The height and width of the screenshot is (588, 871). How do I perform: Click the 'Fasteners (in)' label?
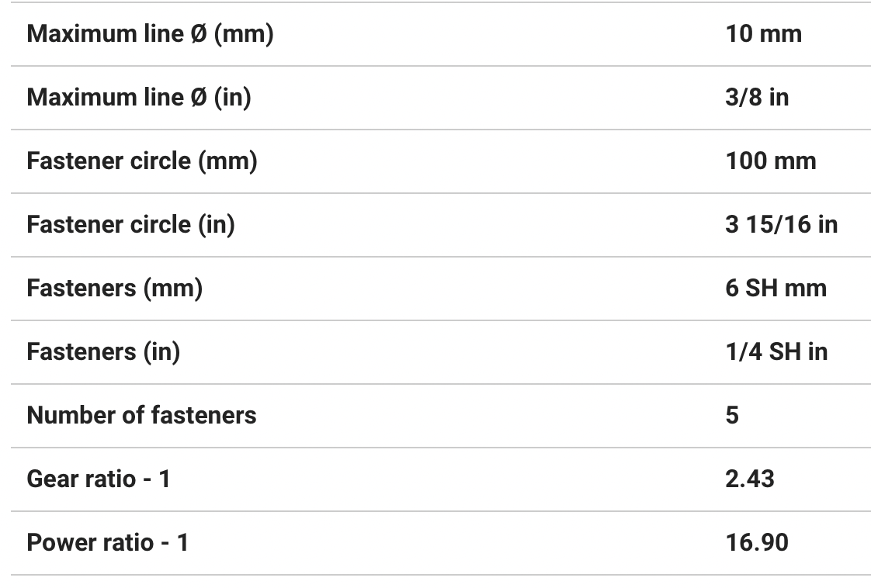103,352
